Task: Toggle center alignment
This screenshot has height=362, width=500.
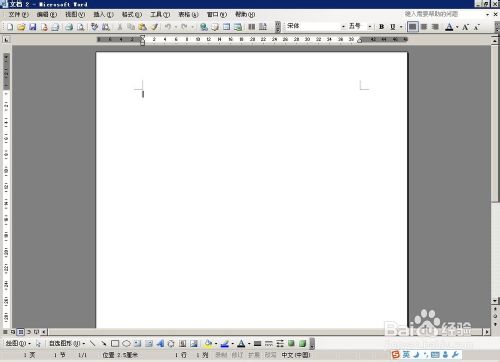Action: [x=424, y=27]
